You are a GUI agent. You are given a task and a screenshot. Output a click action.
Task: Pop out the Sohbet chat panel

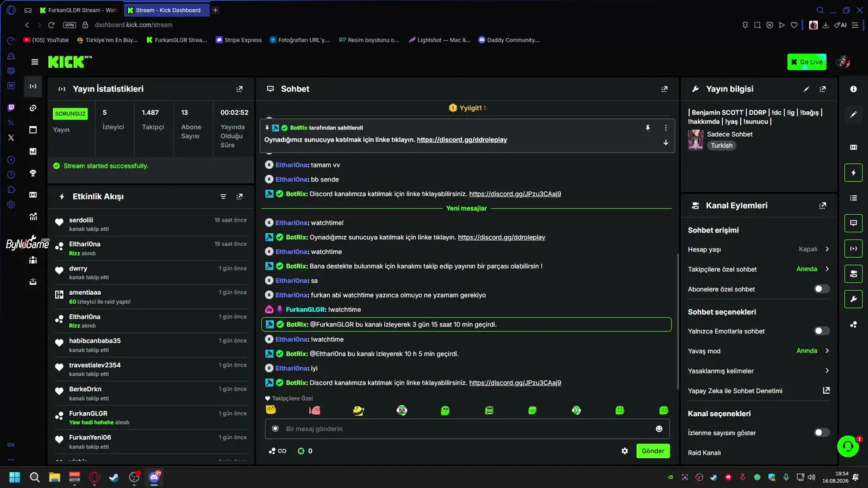click(x=665, y=89)
